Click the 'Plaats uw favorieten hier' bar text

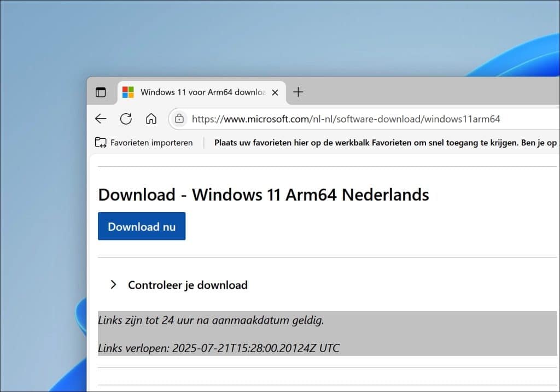386,143
